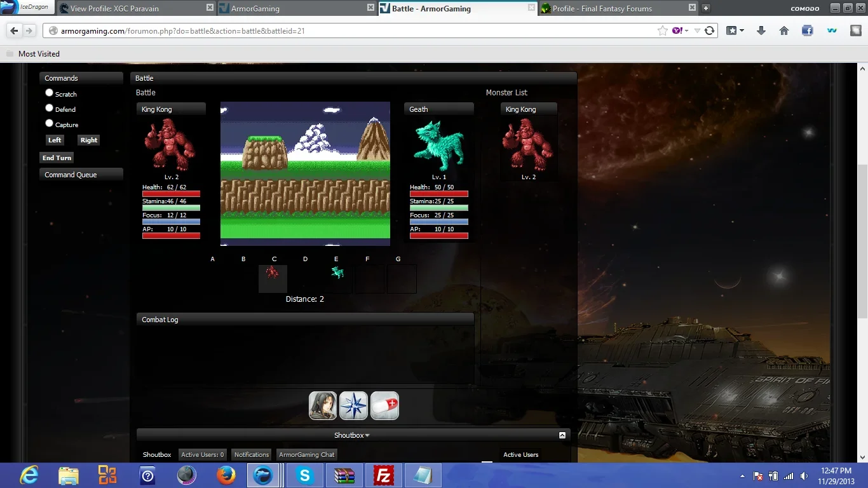Open the taskbar help question-mark app

tap(147, 475)
